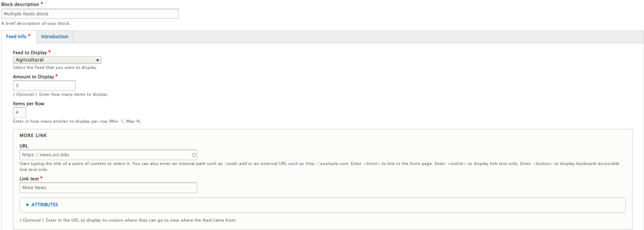
Task: Click the autocomplete circle icon in URL field
Action: [194, 155]
